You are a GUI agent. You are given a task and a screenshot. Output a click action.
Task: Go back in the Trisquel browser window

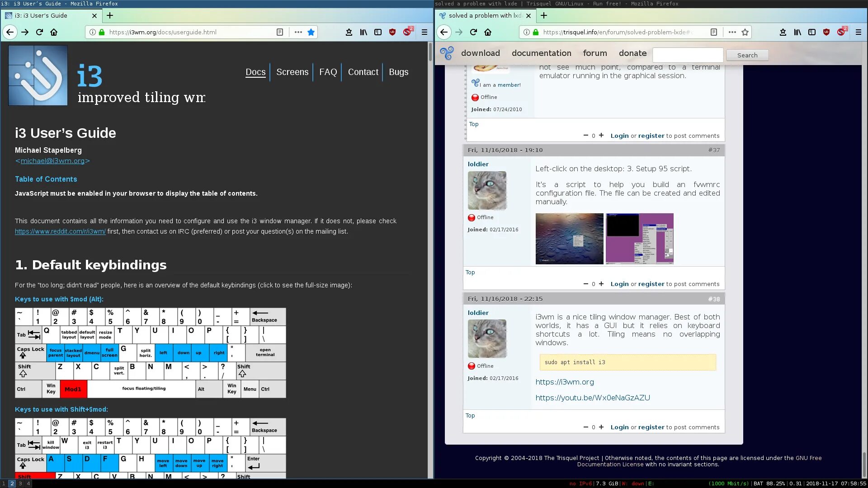coord(444,32)
